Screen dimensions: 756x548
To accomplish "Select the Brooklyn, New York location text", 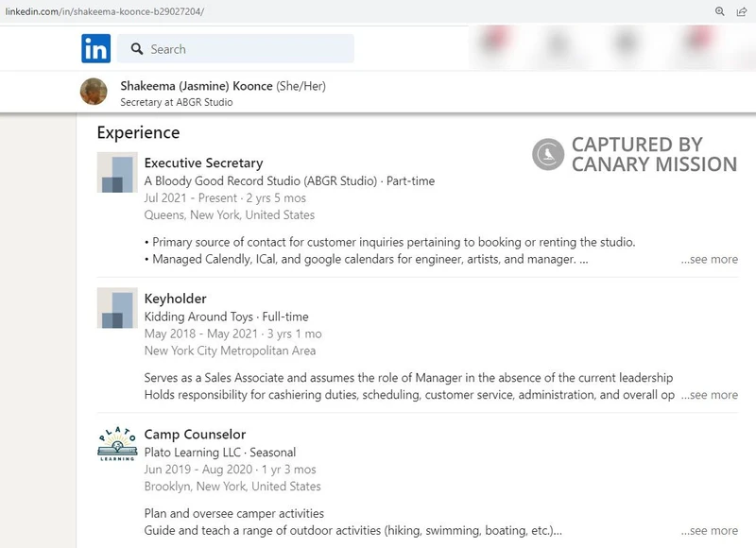I will [232, 487].
